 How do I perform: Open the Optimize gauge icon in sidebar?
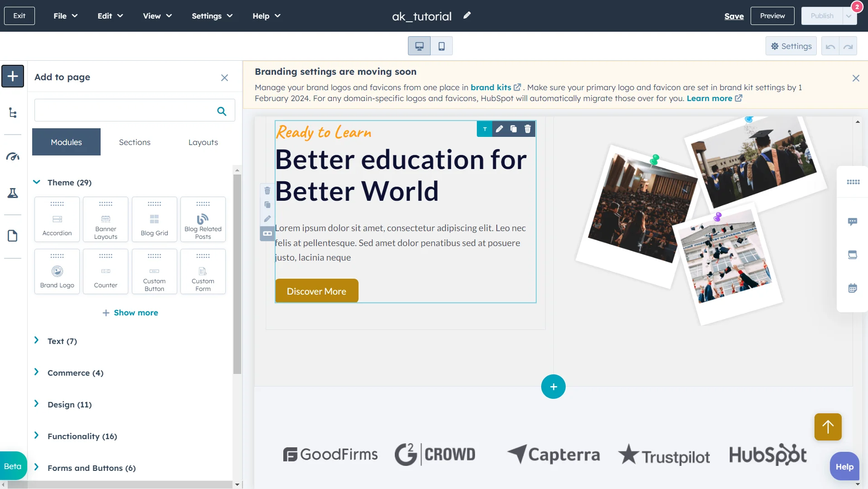[x=13, y=157]
